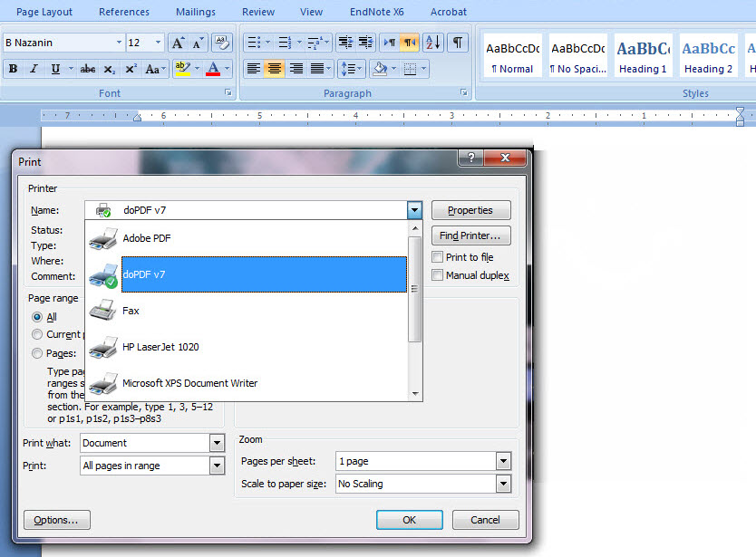Apply strikethrough formatting
The width and height of the screenshot is (756, 557).
pos(87,69)
